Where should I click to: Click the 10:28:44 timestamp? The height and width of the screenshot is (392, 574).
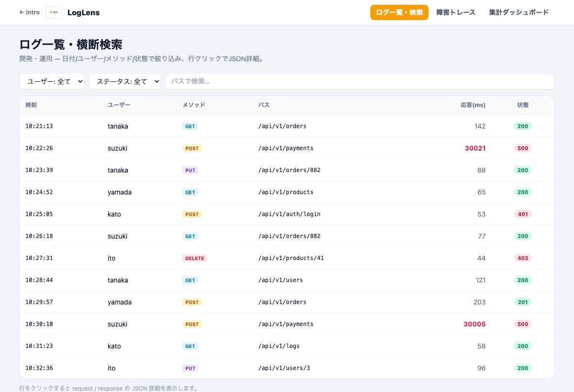[x=39, y=280]
